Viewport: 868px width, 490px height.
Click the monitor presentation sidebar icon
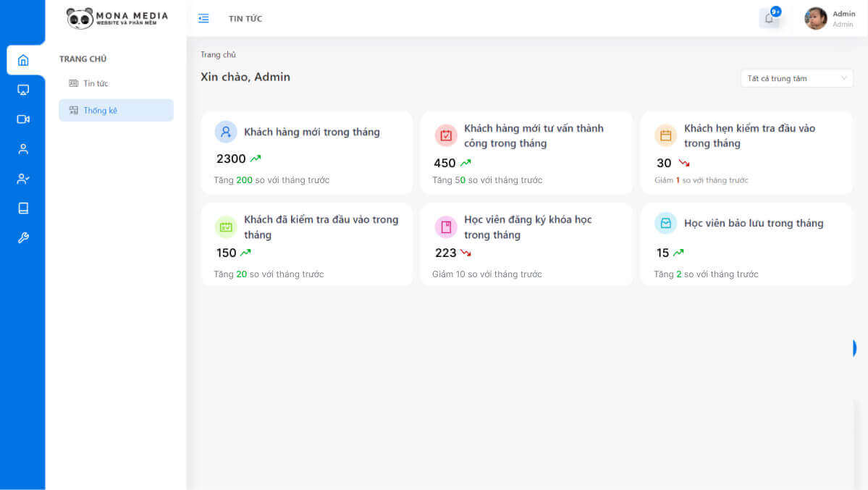[x=23, y=90]
